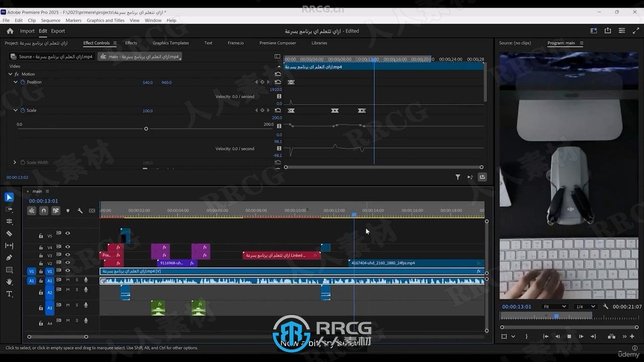Switch to the Effects tab
Screen dimensions: 644x362
(x=131, y=43)
